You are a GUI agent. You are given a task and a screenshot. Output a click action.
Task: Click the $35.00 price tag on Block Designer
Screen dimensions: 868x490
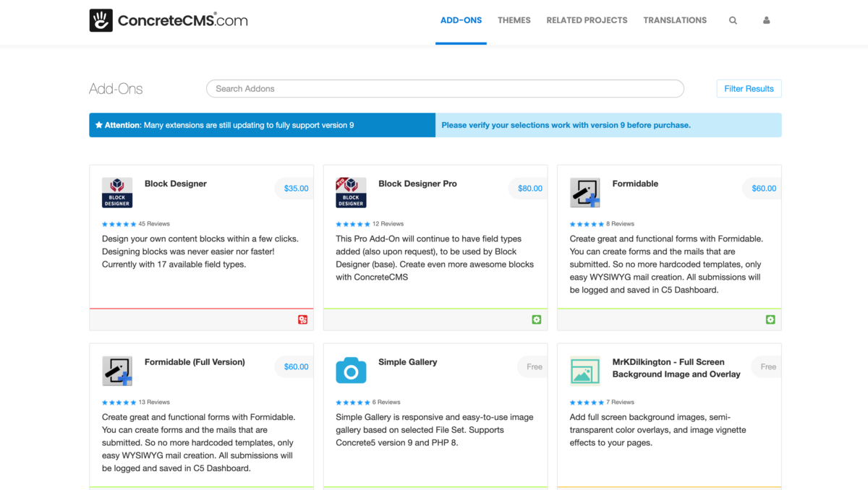296,188
